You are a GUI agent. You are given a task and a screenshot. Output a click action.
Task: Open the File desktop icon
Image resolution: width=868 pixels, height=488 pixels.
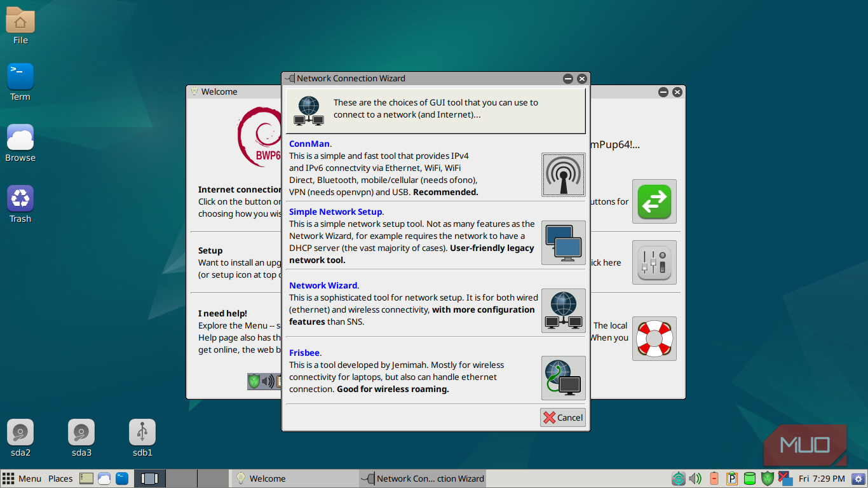click(x=20, y=25)
